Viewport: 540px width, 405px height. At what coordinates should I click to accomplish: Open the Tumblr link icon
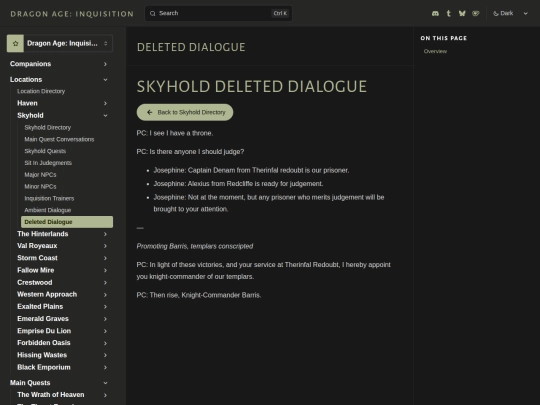pos(448,13)
